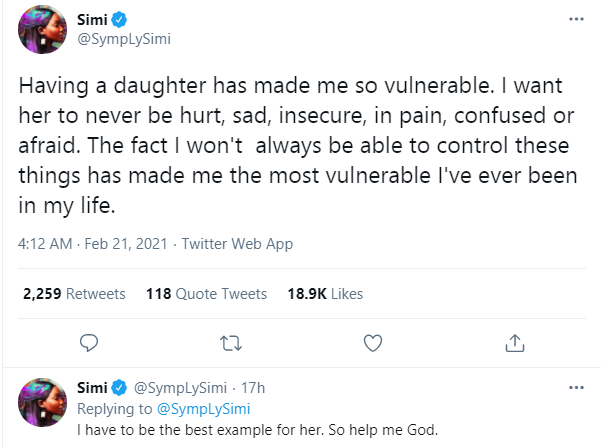Like the tweet with heart icon
The height and width of the screenshot is (447, 601).
coord(373,343)
